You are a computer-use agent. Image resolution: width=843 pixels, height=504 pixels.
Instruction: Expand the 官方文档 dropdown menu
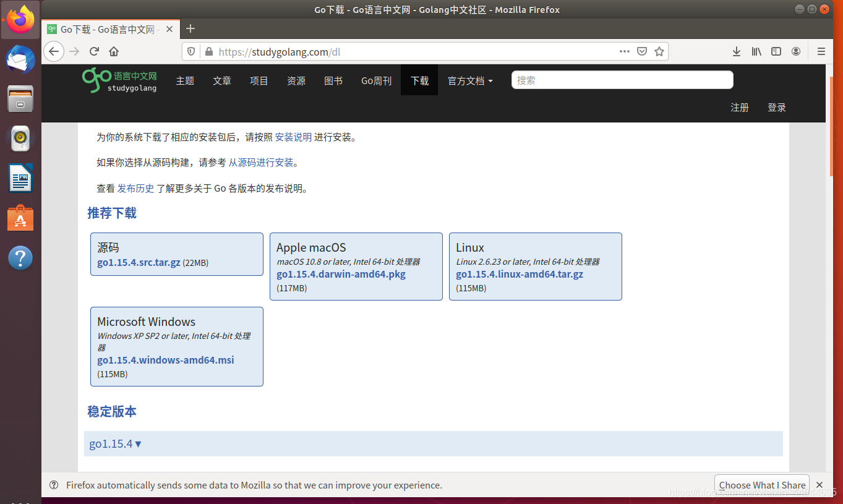point(471,80)
